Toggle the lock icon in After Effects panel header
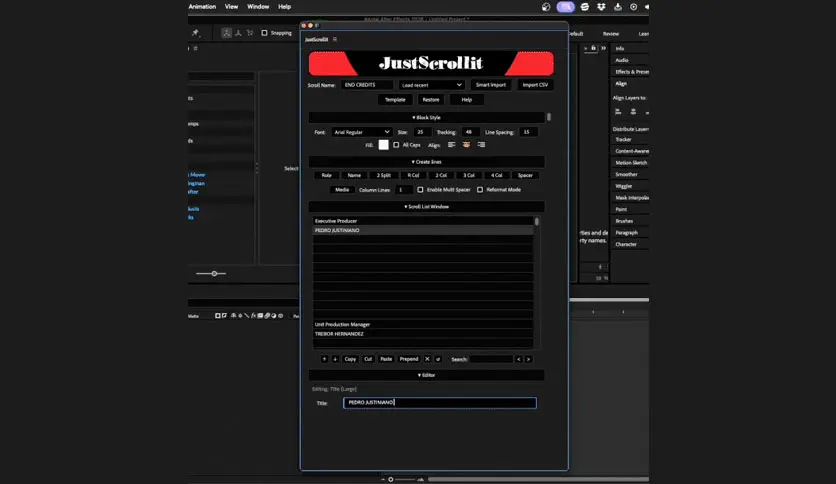Image resolution: width=836 pixels, height=484 pixels. point(593,48)
